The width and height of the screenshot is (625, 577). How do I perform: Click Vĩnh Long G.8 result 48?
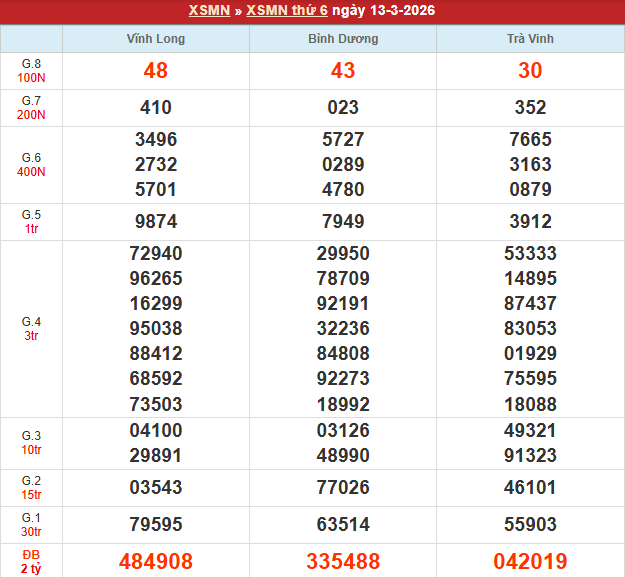click(x=156, y=71)
